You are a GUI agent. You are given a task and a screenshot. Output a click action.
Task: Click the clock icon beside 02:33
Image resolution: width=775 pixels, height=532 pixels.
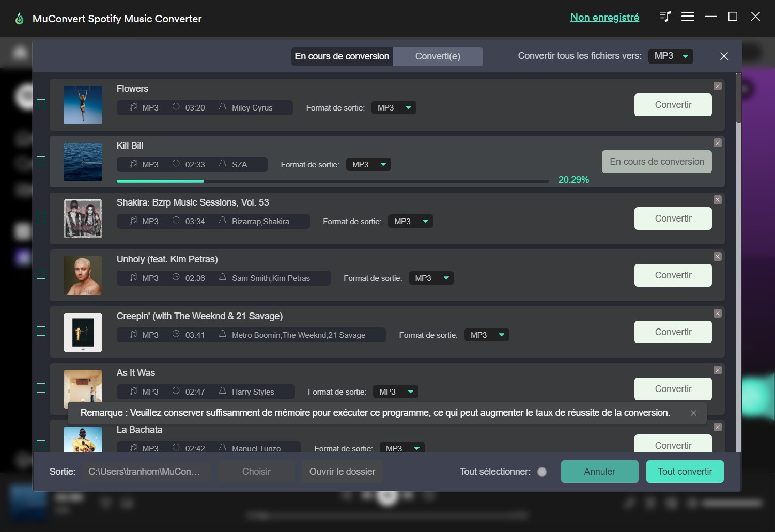176,164
